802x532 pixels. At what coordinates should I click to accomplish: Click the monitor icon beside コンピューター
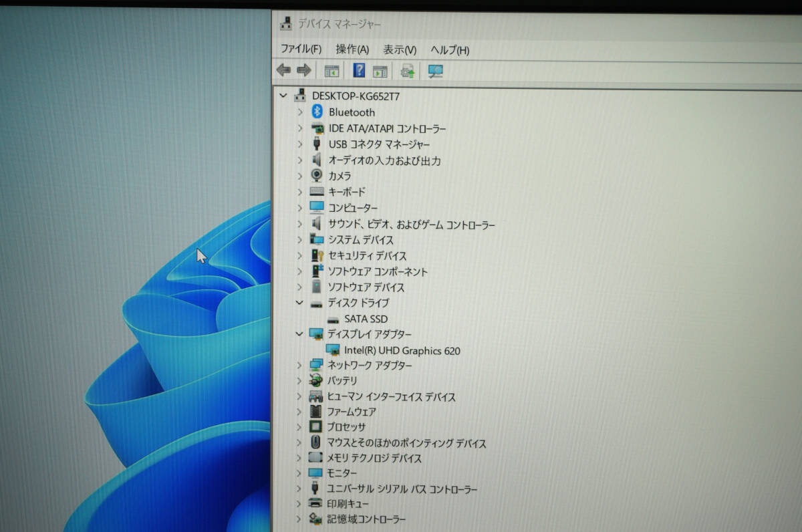tap(317, 207)
